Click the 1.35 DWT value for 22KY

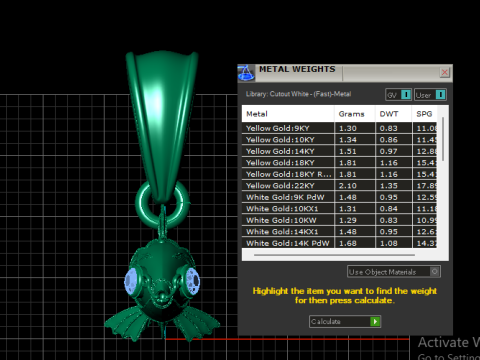tap(389, 186)
